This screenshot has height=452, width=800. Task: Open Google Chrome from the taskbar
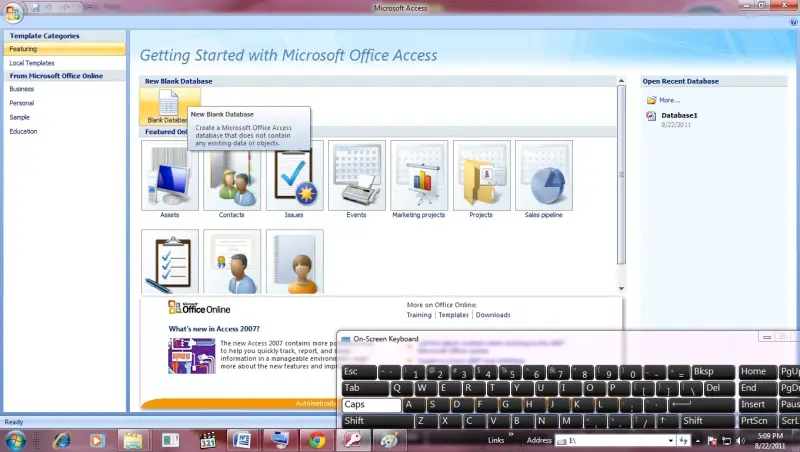click(316, 440)
